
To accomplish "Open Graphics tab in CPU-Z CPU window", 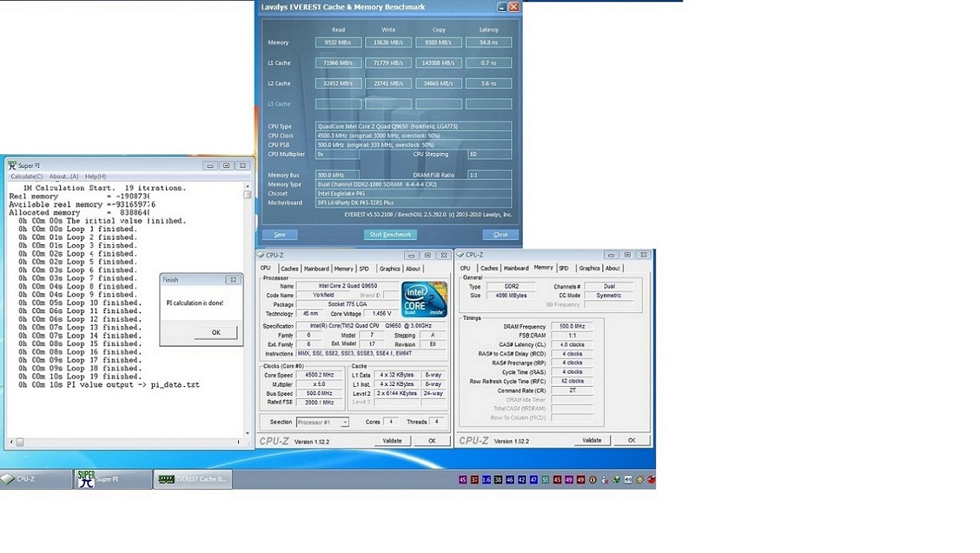I will point(389,269).
